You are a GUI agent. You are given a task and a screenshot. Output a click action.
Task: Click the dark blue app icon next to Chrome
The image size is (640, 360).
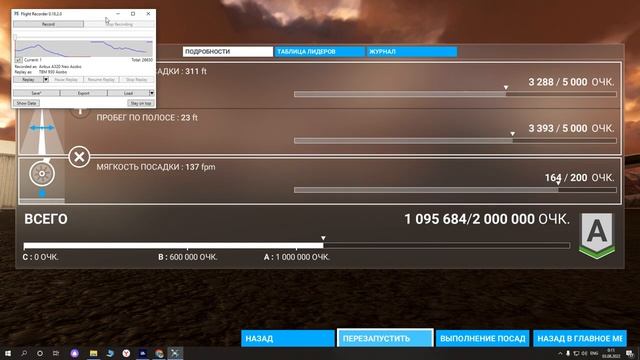coord(142,353)
